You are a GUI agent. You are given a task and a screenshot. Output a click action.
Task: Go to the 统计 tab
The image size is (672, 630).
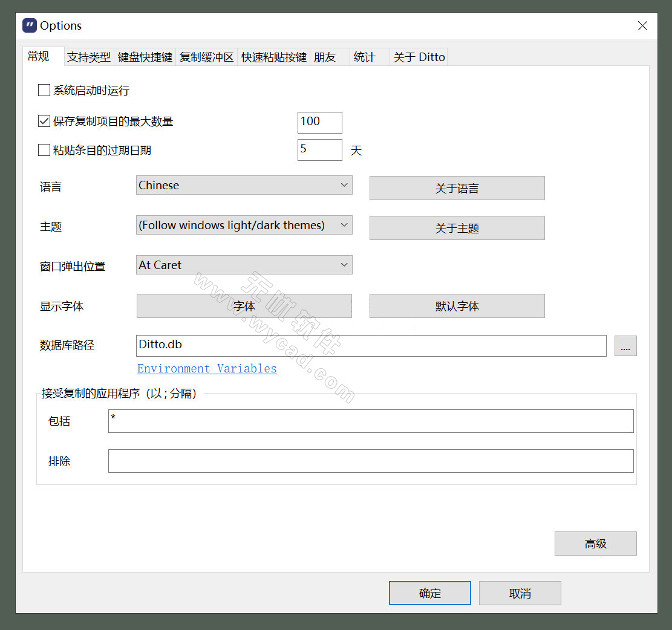click(x=364, y=57)
